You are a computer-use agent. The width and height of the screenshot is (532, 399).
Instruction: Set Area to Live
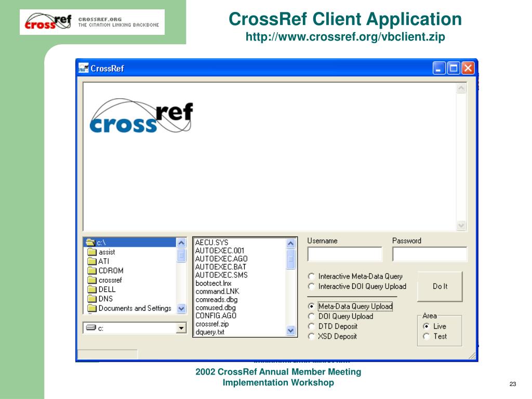426,326
